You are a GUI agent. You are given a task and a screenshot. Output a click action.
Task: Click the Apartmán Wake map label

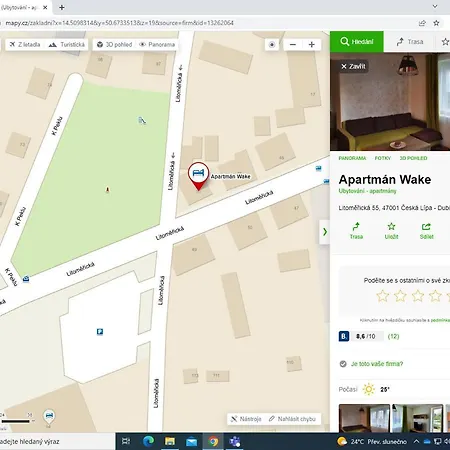click(231, 176)
